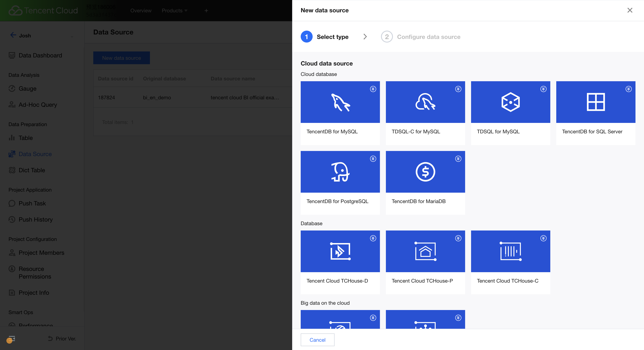Viewport: 644px width, 350px height.
Task: Pick the Tencent Cloud TCHouse-D icon
Action: [340, 251]
